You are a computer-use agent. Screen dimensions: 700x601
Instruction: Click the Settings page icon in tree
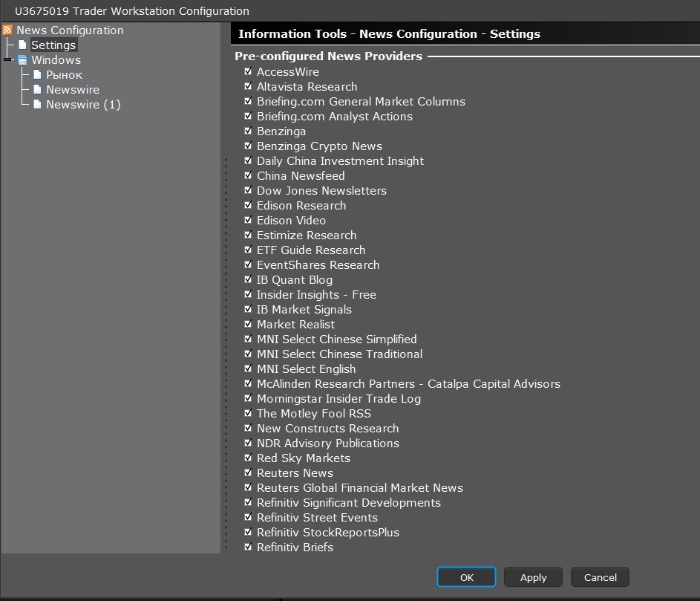point(22,45)
